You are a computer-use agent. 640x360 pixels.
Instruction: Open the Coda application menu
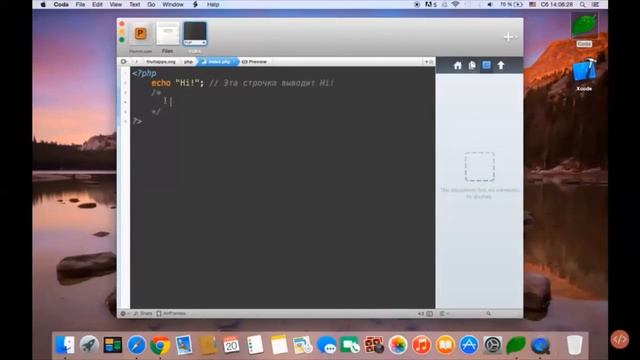(x=61, y=4)
